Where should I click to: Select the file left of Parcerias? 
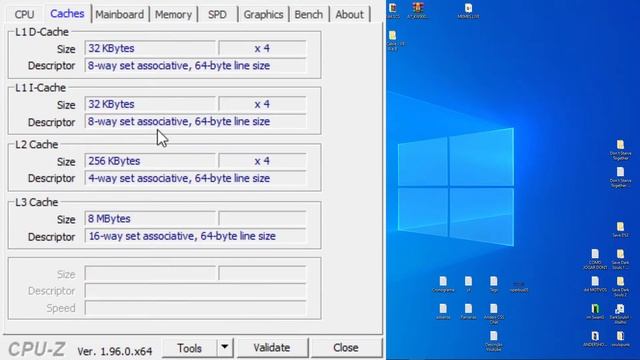point(443,311)
